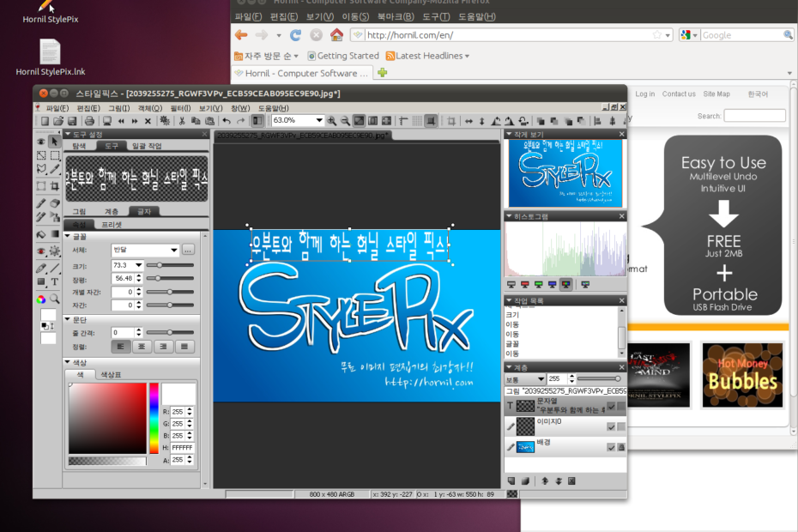The height and width of the screenshot is (532, 798).
Task: Select center text alignment button
Action: pos(142,347)
